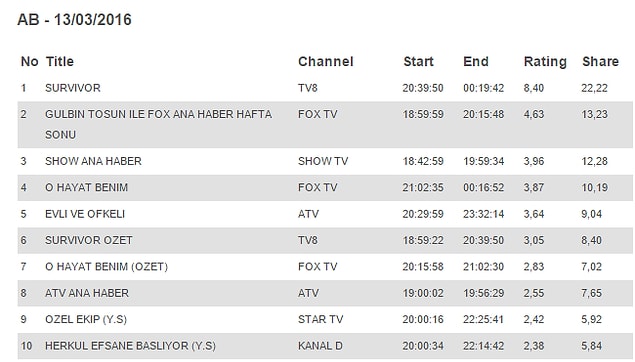
Task: Click the O HAYAT BENIM row 4 title
Action: (86, 187)
